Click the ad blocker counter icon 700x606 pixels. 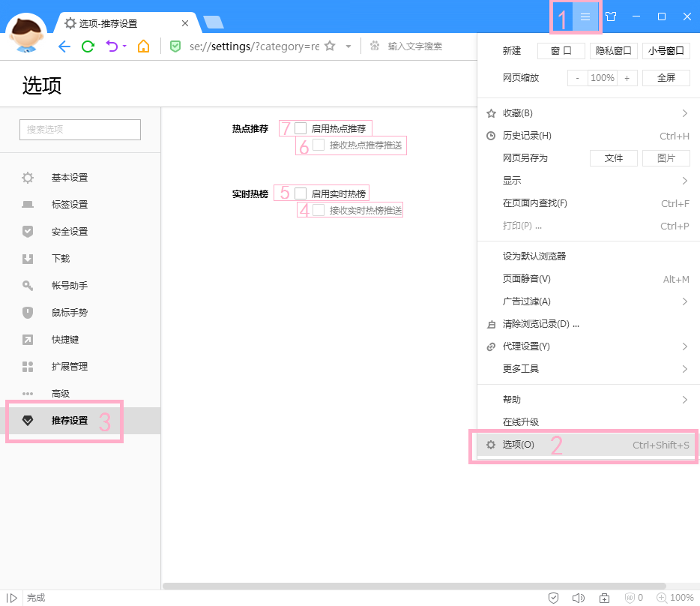coord(634,598)
